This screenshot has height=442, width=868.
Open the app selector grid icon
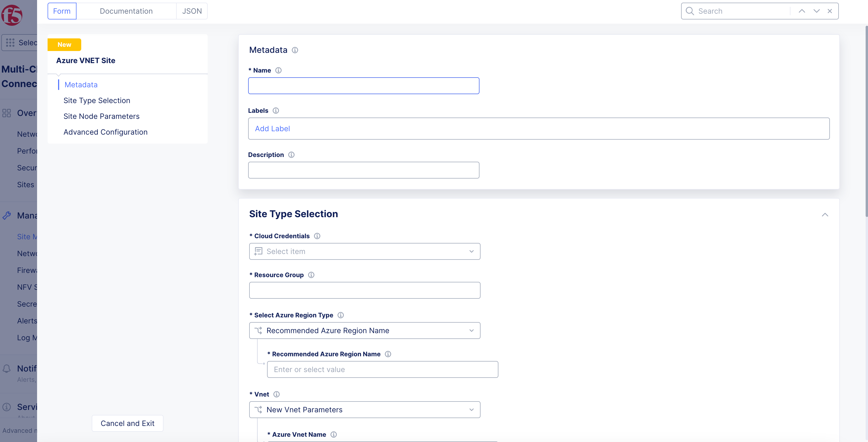11,43
